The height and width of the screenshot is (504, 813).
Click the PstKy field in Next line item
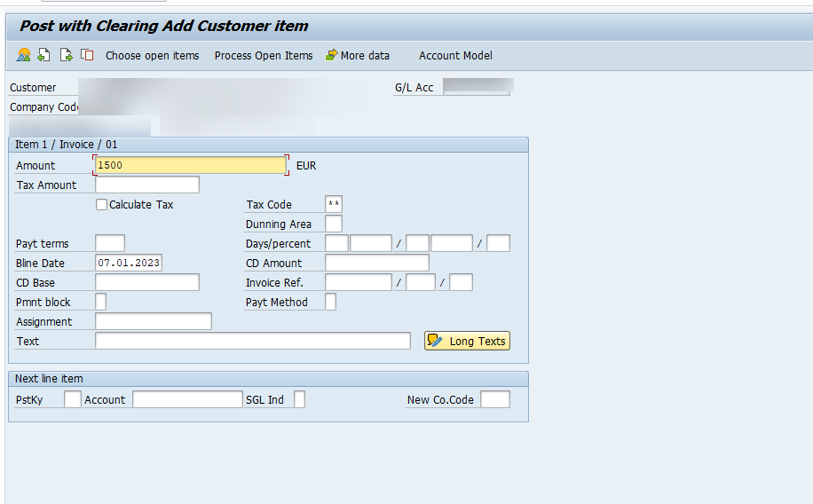pyautogui.click(x=73, y=399)
